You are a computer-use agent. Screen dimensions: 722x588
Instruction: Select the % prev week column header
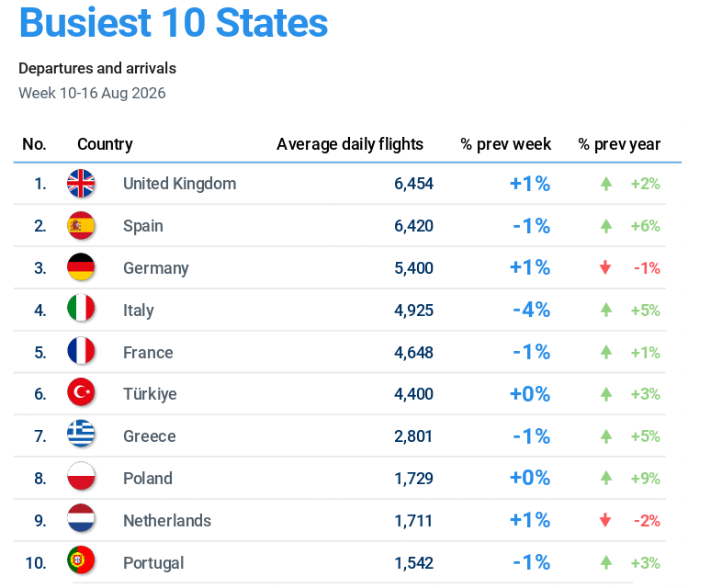click(x=505, y=144)
